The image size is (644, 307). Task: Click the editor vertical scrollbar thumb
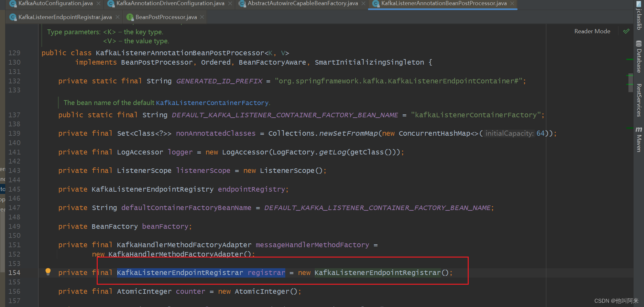click(630, 83)
